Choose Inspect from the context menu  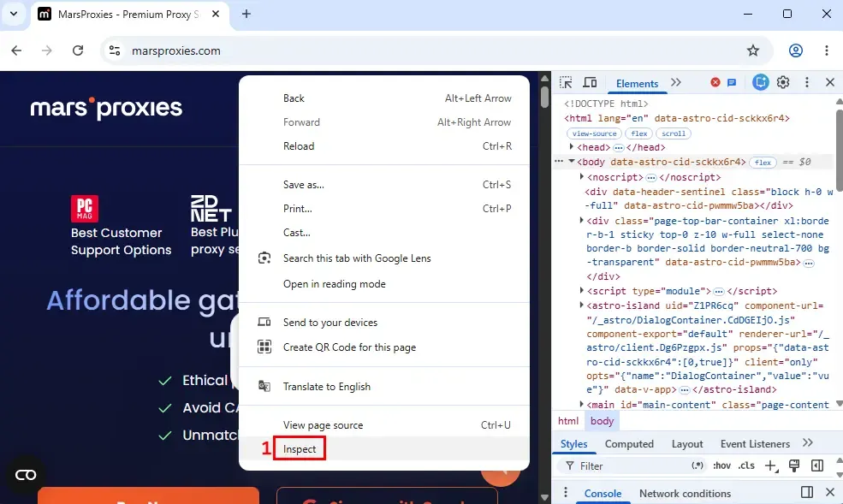click(384, 448)
